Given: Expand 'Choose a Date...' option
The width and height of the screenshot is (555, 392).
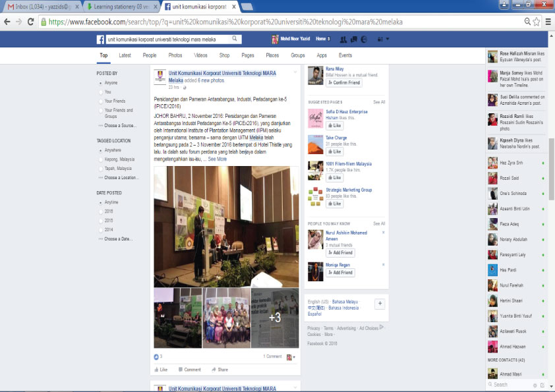Looking at the screenshot, I should [x=117, y=238].
